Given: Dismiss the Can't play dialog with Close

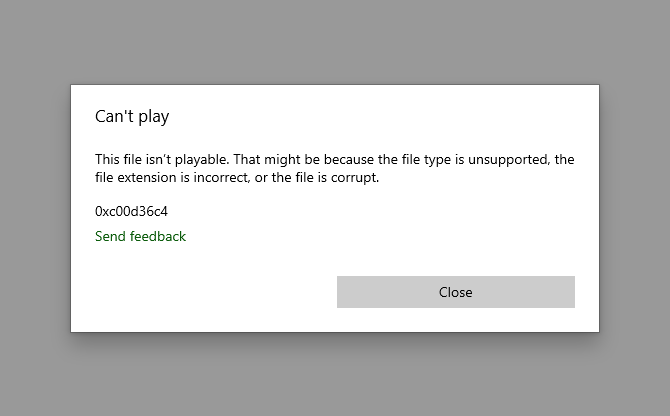Looking at the screenshot, I should coord(455,292).
